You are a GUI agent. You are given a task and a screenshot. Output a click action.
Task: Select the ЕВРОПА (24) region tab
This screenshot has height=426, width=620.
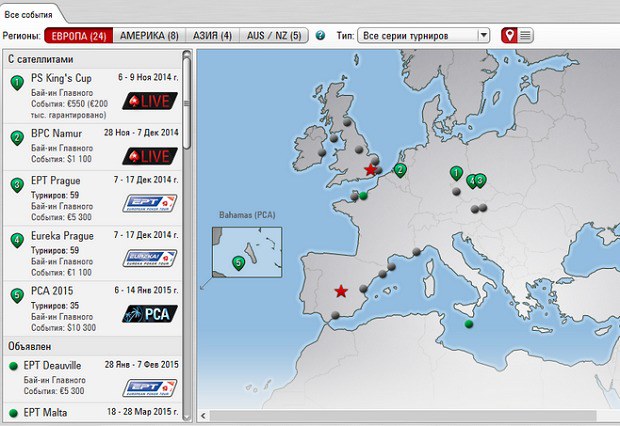79,36
